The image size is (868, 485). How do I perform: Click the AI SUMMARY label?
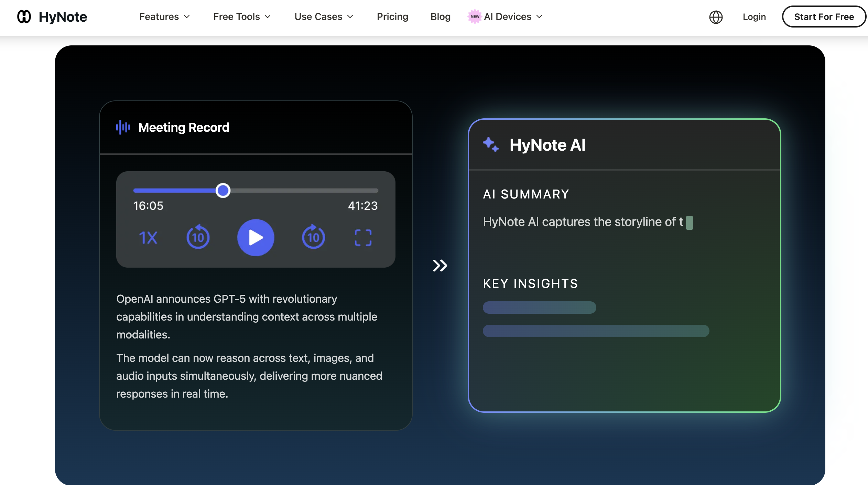(526, 194)
